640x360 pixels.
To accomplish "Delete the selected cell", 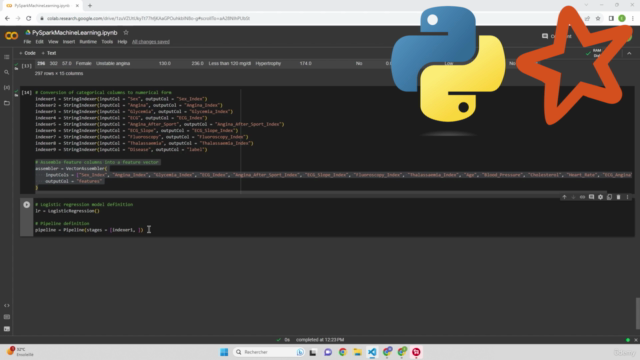I will pos(618,197).
